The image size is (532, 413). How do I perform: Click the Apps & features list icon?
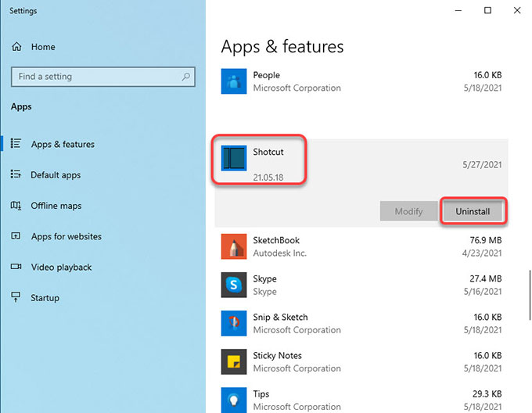[16, 143]
